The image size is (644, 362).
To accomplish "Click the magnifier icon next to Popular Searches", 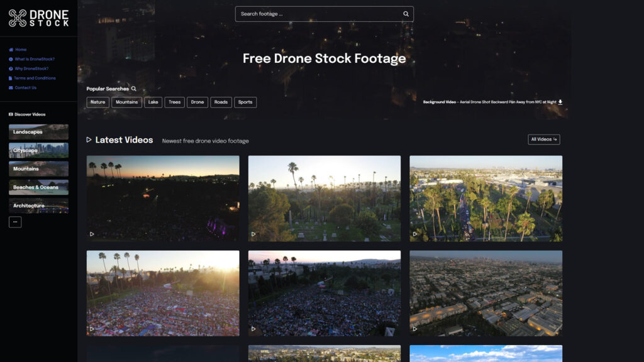I will click(x=132, y=89).
